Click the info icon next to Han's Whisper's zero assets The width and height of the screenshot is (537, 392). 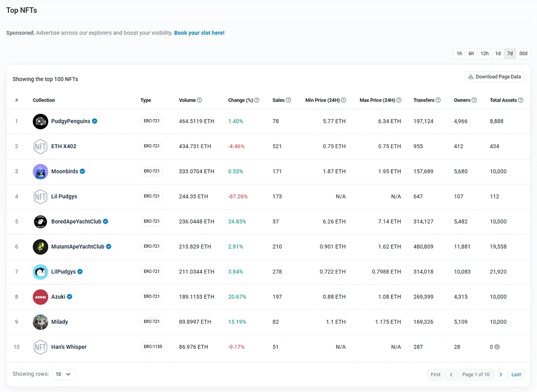pyautogui.click(x=498, y=347)
